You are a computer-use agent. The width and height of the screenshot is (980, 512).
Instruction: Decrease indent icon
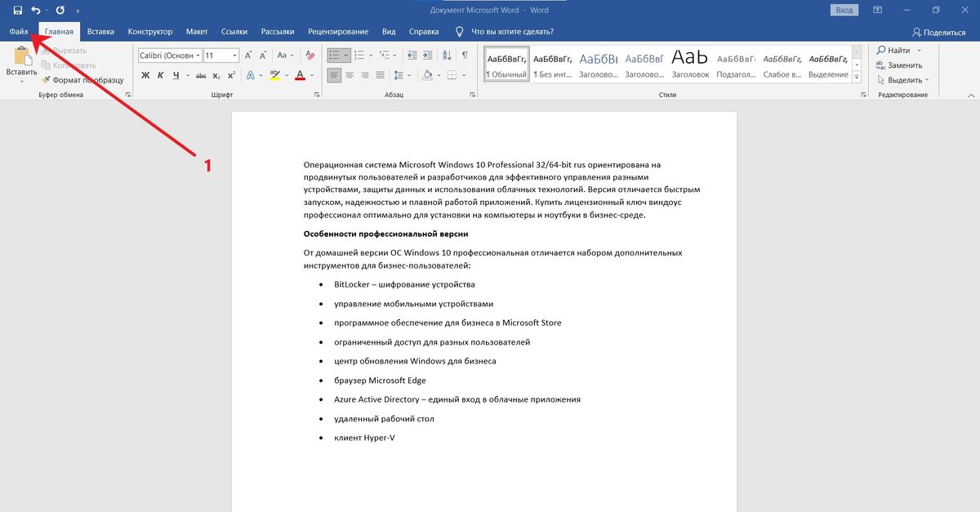(x=412, y=56)
